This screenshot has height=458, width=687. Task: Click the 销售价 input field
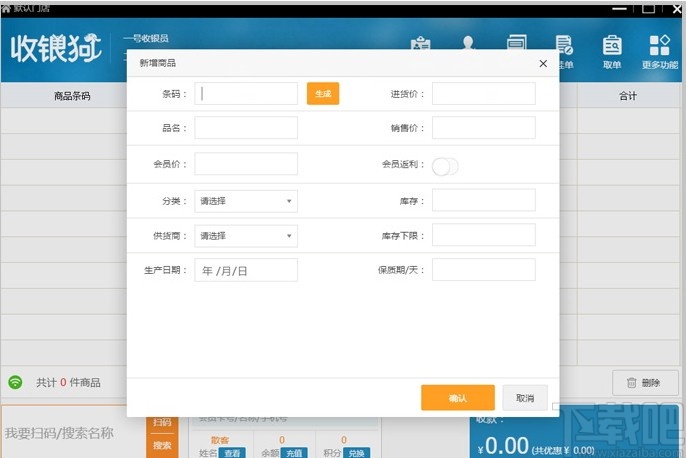[484, 128]
